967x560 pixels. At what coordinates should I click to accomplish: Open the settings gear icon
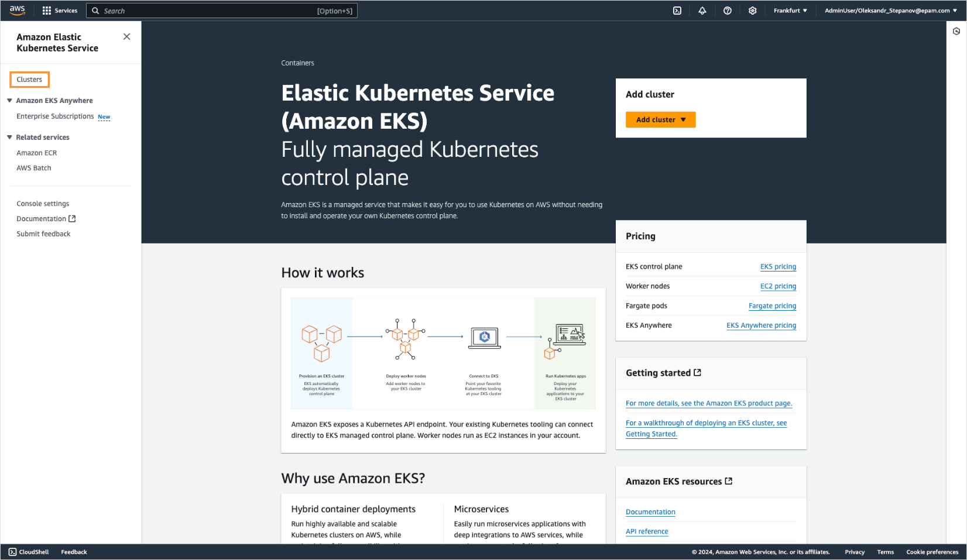click(x=752, y=10)
